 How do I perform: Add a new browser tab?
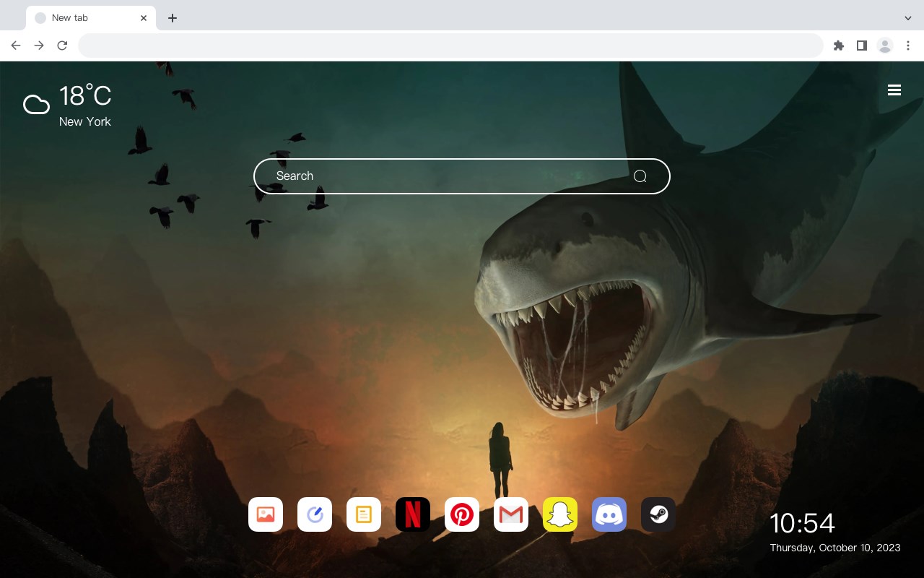pyautogui.click(x=172, y=18)
